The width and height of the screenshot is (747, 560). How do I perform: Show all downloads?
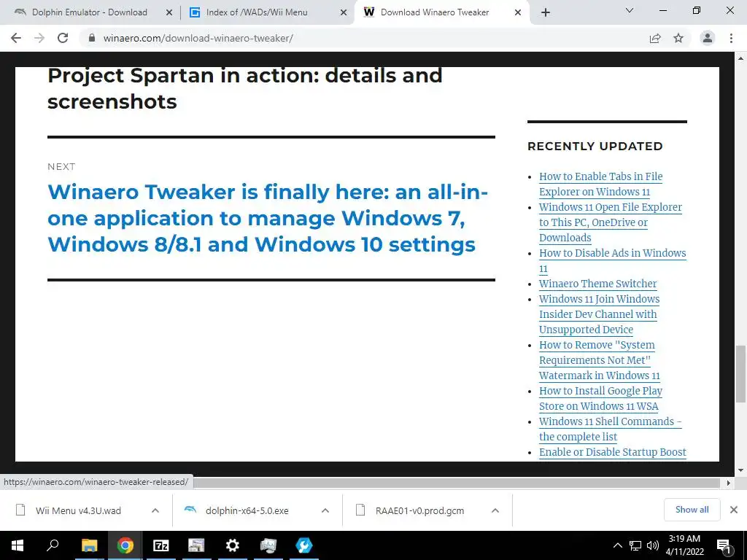[x=692, y=510]
